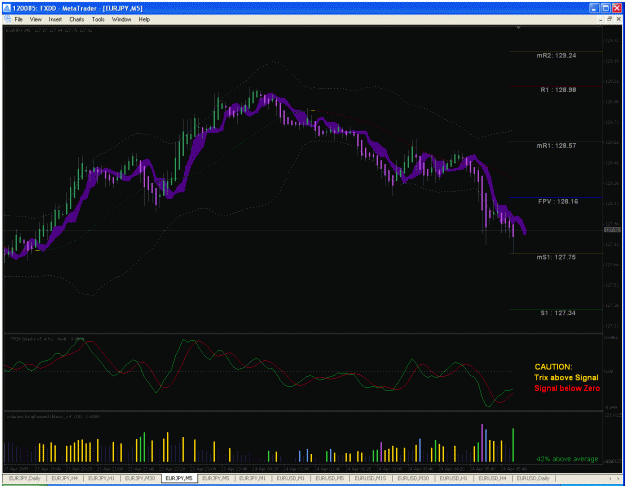
Task: Open the Help menu
Action: pyautogui.click(x=144, y=19)
